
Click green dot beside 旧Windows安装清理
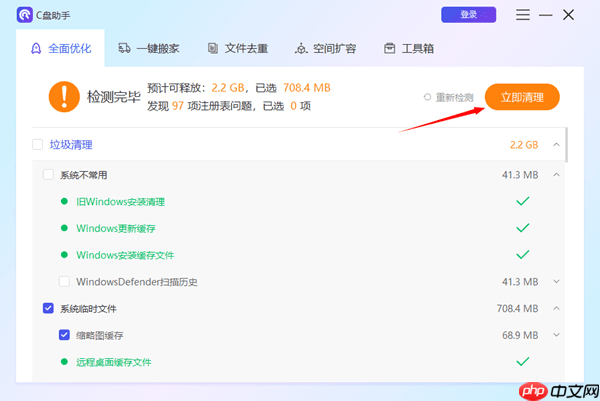(64, 201)
